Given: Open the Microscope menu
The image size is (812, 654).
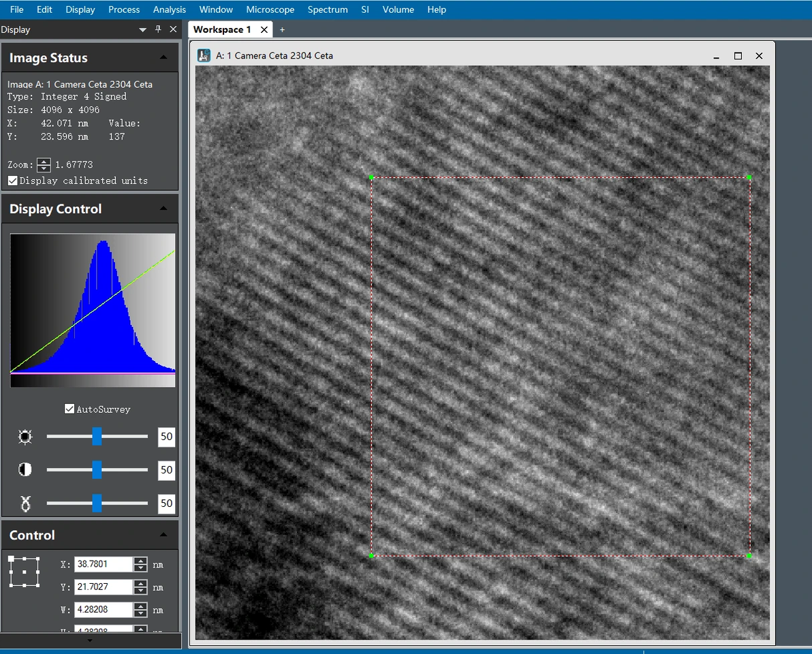Looking at the screenshot, I should (x=270, y=10).
